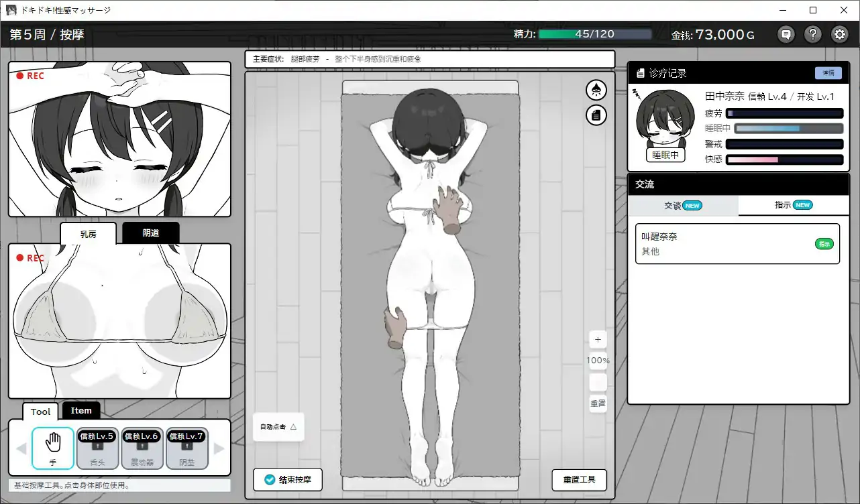Select the Vibrator (震动器) tool
The width and height of the screenshot is (860, 504).
pyautogui.click(x=142, y=448)
